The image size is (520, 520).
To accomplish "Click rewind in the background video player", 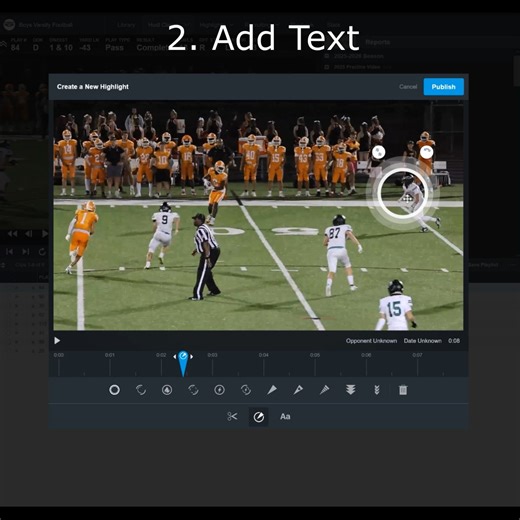I will [12, 234].
